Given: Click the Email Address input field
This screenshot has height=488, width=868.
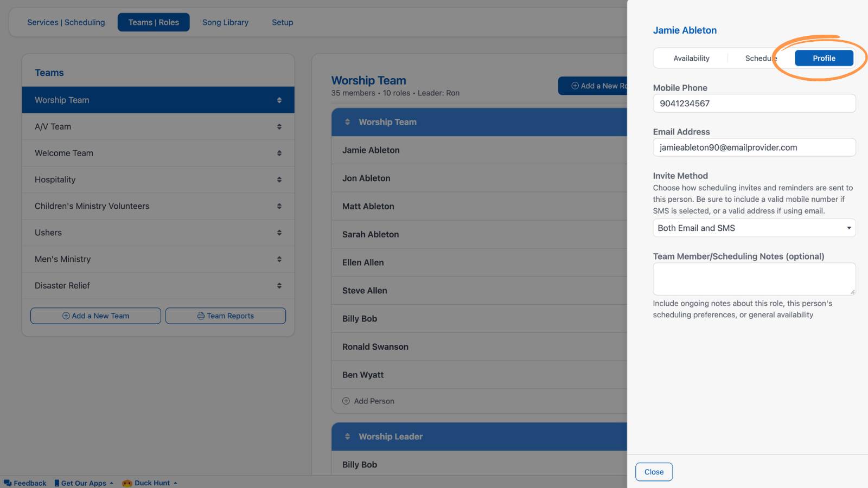Looking at the screenshot, I should (x=754, y=147).
